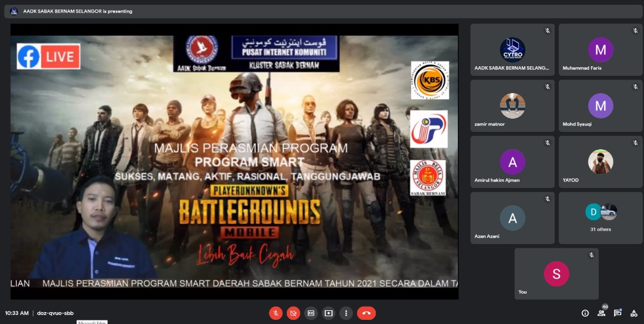Click the purple A avatar of Amirul hakim
644x324 pixels.
(x=512, y=162)
